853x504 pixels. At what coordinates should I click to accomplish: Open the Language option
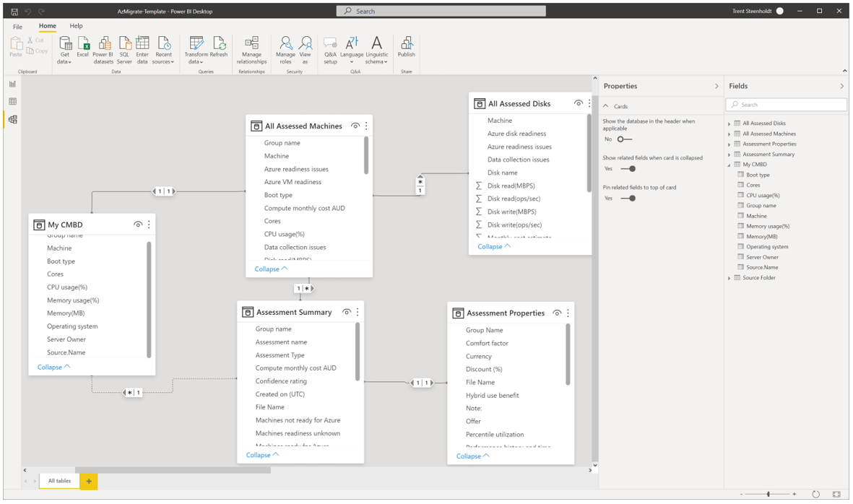[352, 50]
